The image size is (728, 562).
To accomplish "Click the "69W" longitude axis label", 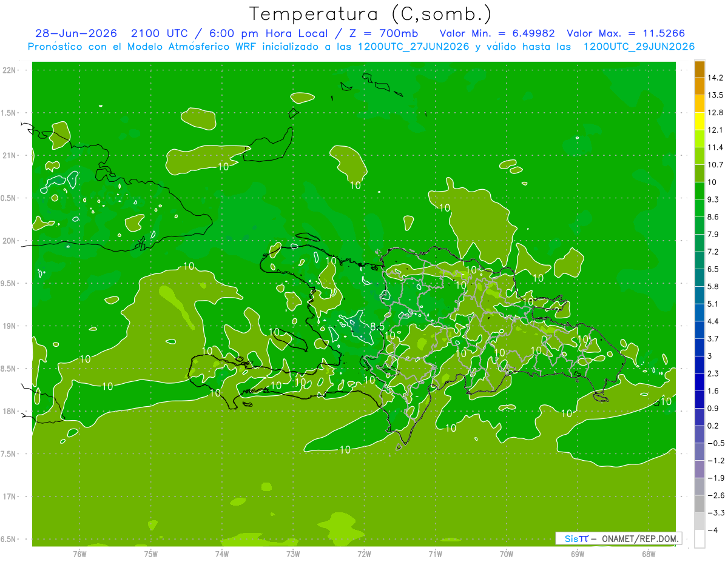I will [578, 554].
